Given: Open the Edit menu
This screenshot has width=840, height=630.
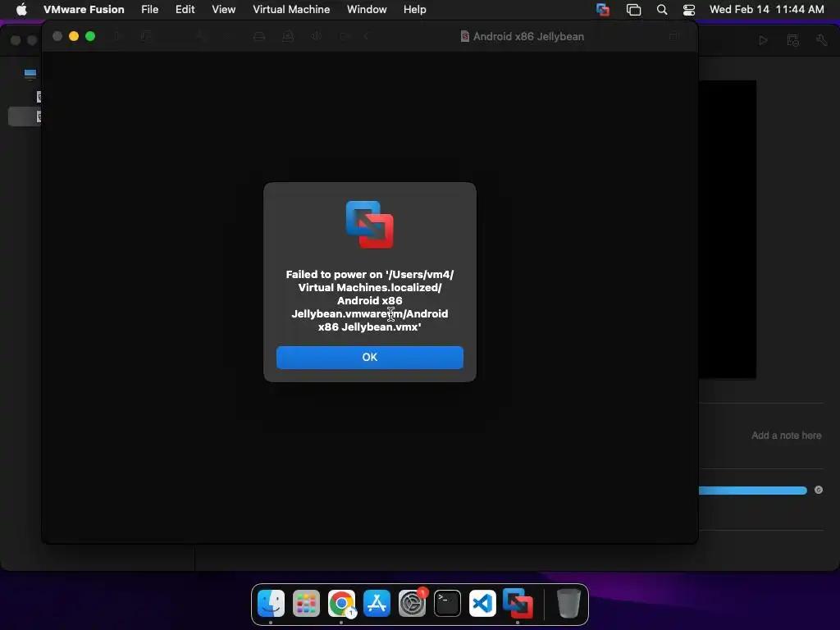Looking at the screenshot, I should pyautogui.click(x=185, y=10).
